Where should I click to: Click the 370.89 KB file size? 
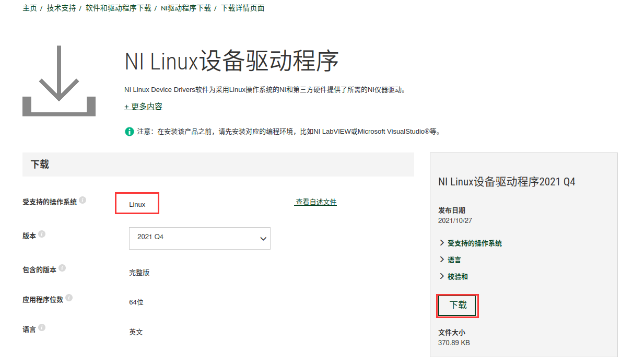454,343
